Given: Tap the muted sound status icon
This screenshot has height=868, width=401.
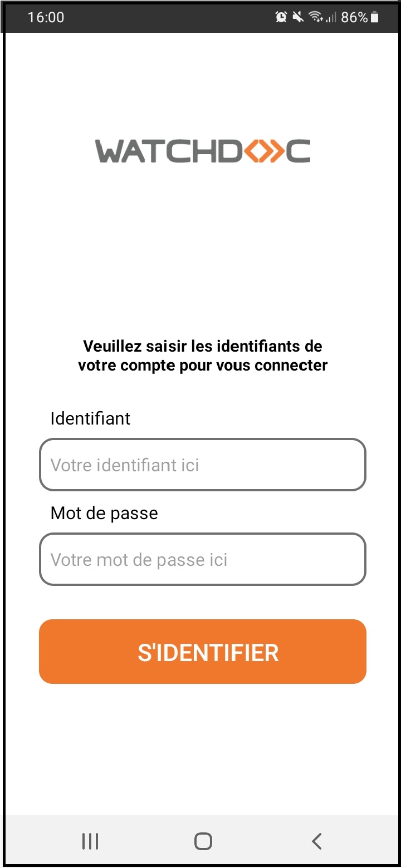Looking at the screenshot, I should pos(298,17).
